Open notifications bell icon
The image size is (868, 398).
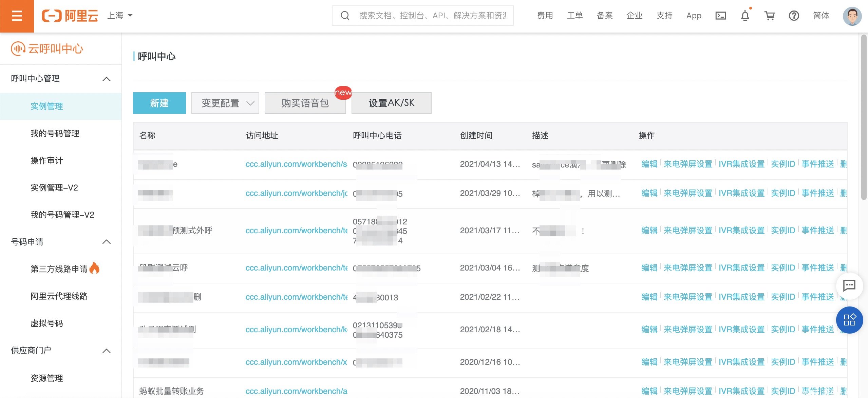pos(745,16)
